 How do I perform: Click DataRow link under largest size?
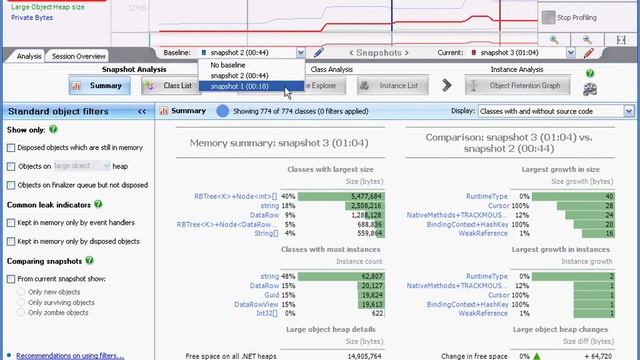[264, 215]
